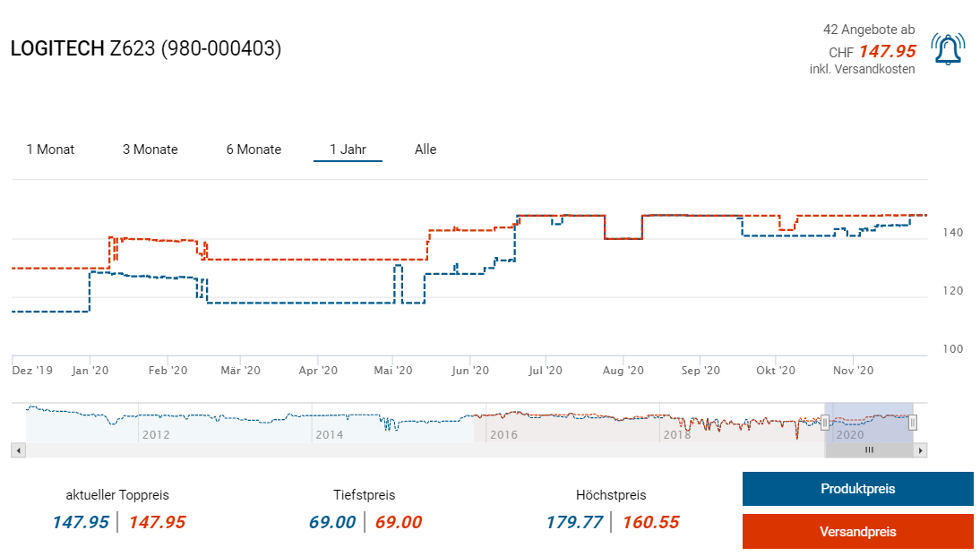The height and width of the screenshot is (556, 980).
Task: Click the price alert bell icon
Action: 948,49
